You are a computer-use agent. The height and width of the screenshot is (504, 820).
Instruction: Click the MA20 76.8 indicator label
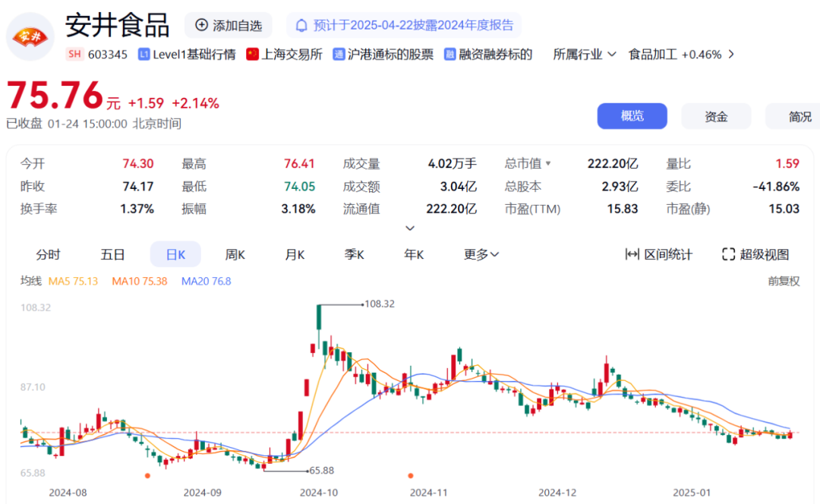(x=206, y=282)
